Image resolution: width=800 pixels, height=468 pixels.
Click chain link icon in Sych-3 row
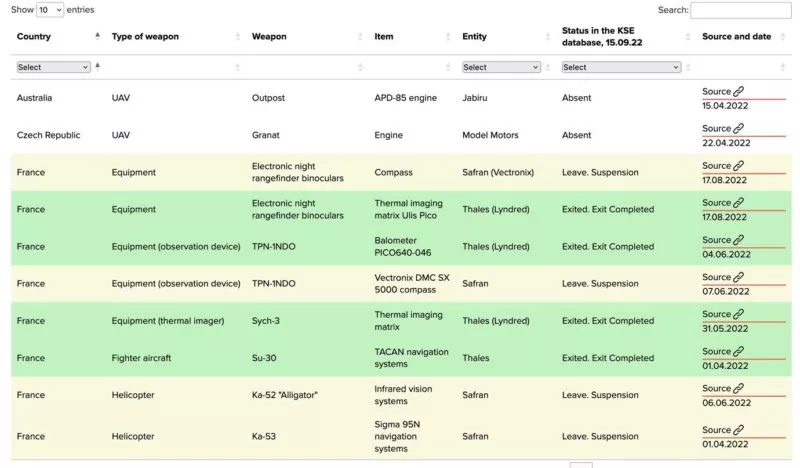738,314
